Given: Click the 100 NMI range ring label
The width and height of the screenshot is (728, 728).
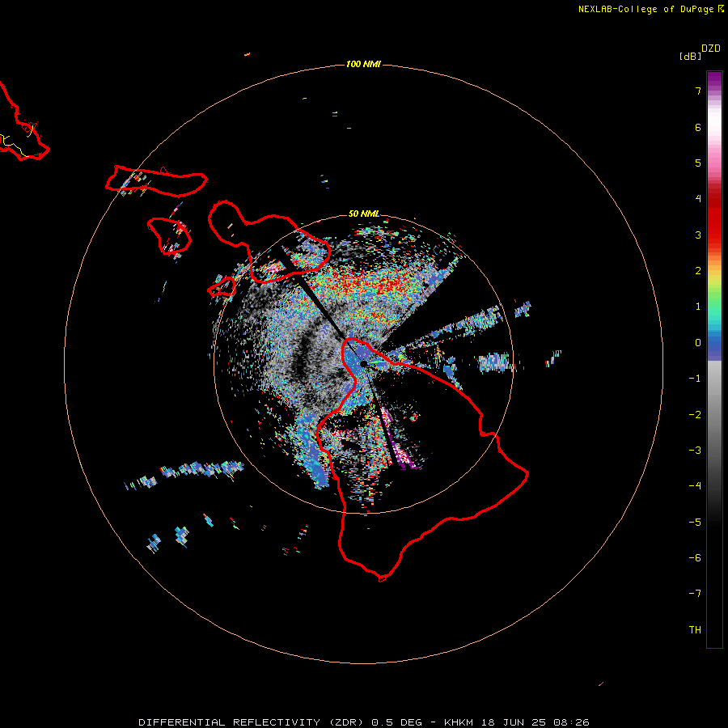Looking at the screenshot, I should (363, 64).
